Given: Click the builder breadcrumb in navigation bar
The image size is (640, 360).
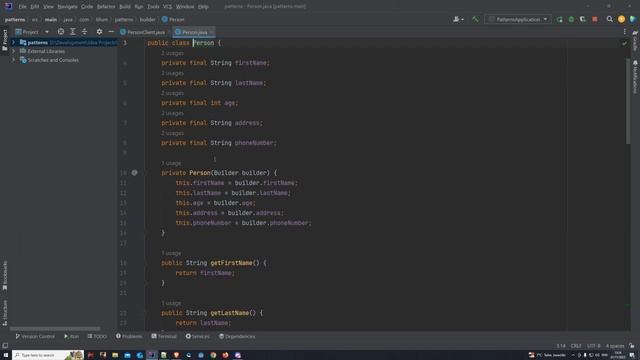Looking at the screenshot, I should (x=147, y=19).
